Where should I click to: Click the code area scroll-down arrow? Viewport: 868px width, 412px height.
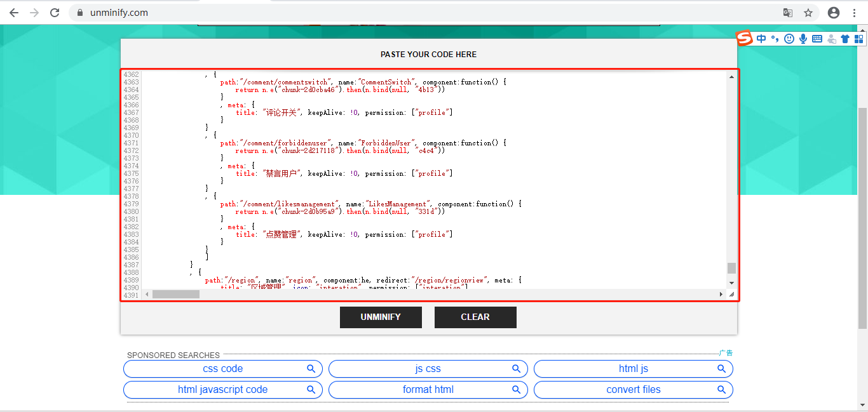pos(731,283)
